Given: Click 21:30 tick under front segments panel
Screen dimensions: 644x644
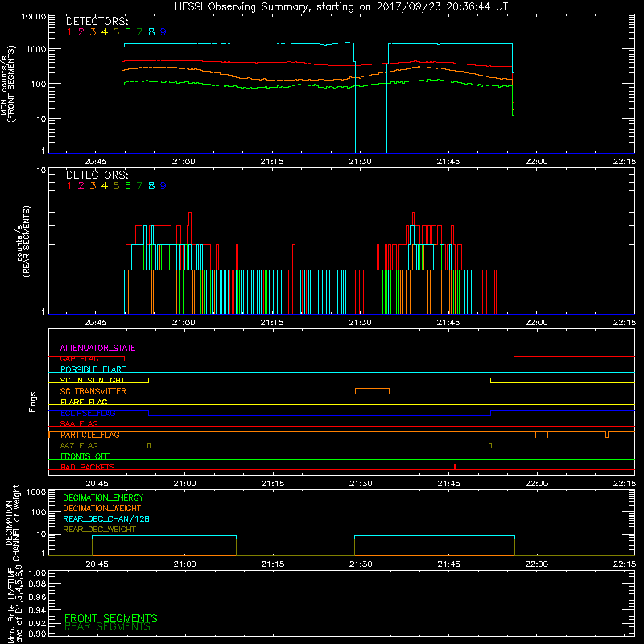Looking at the screenshot, I should tap(360, 162).
